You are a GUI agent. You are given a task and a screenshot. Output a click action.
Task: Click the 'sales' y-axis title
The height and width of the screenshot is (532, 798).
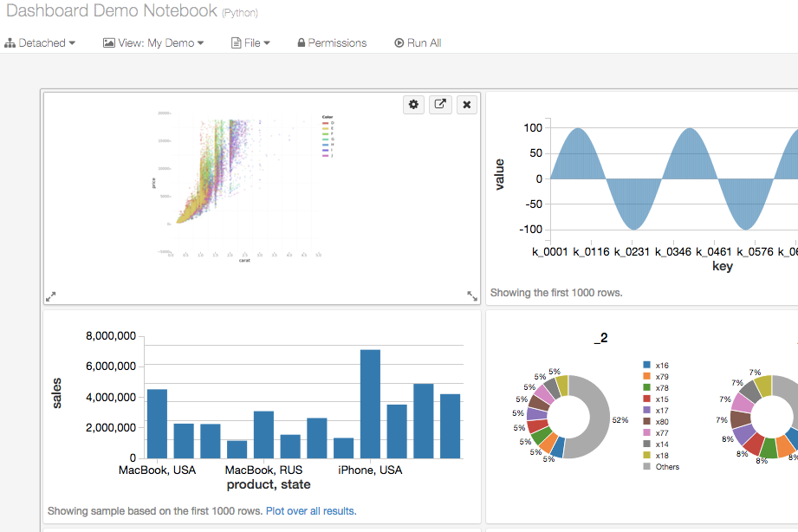pyautogui.click(x=56, y=393)
